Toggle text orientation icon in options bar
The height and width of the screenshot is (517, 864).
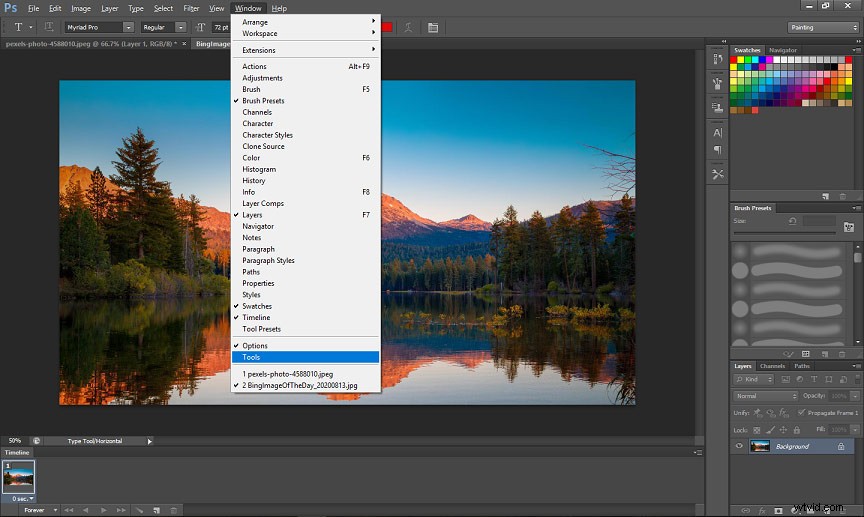coord(49,27)
